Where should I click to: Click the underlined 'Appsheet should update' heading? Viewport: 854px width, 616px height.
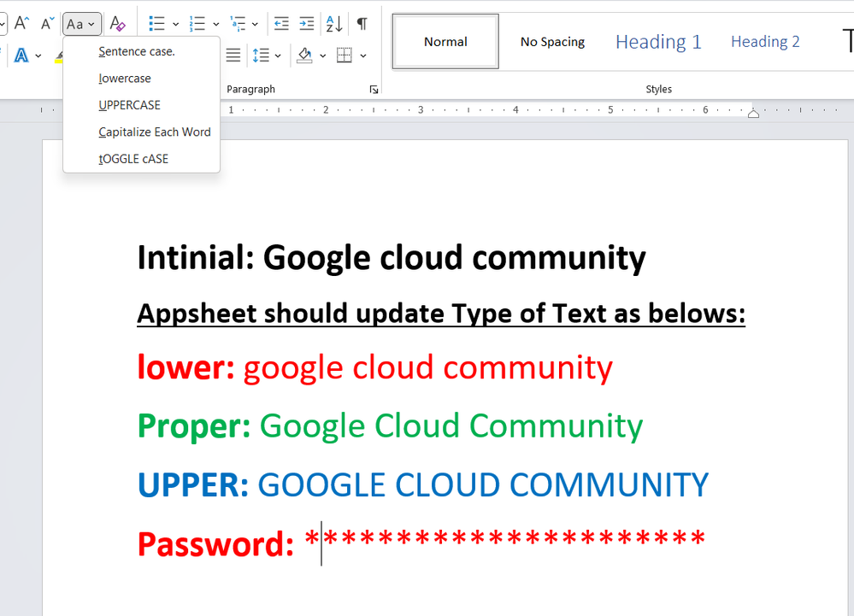pos(441,314)
